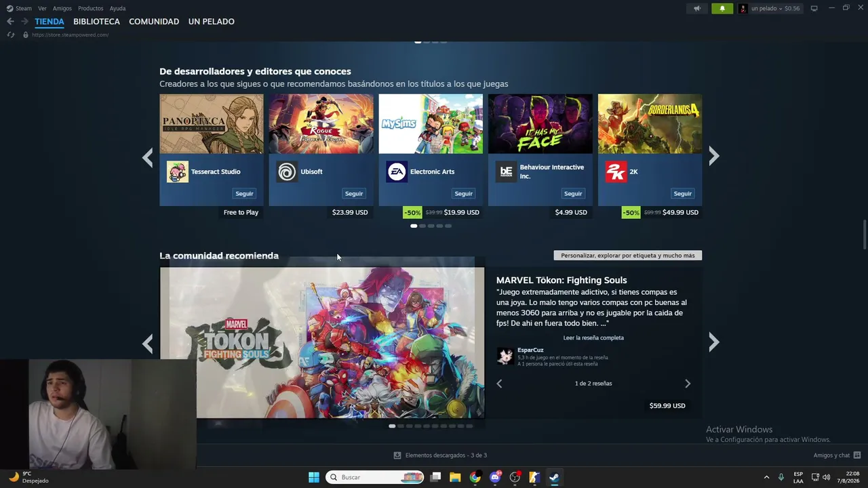
Task: Open File Explorer from the taskbar
Action: tap(455, 477)
